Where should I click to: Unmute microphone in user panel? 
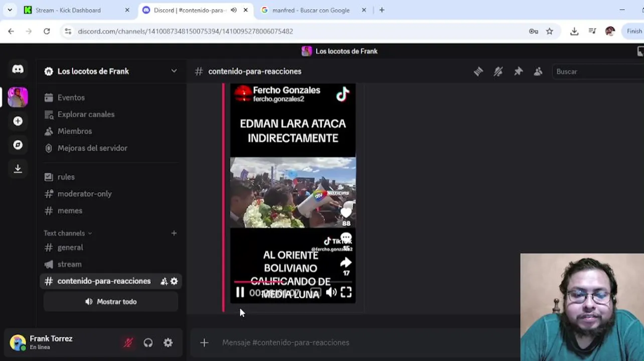point(128,343)
